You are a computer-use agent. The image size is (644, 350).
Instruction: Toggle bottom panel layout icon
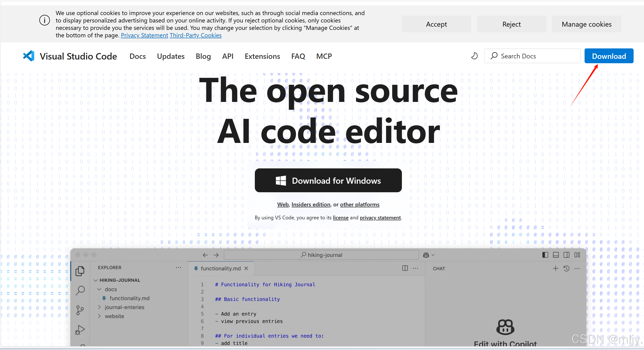[556, 255]
